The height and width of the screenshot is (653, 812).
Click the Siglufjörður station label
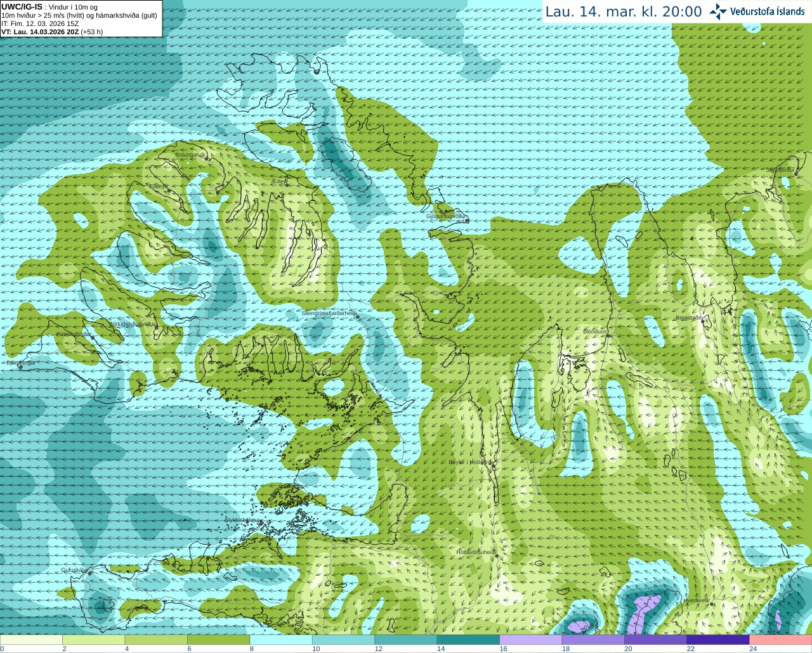tap(780, 170)
